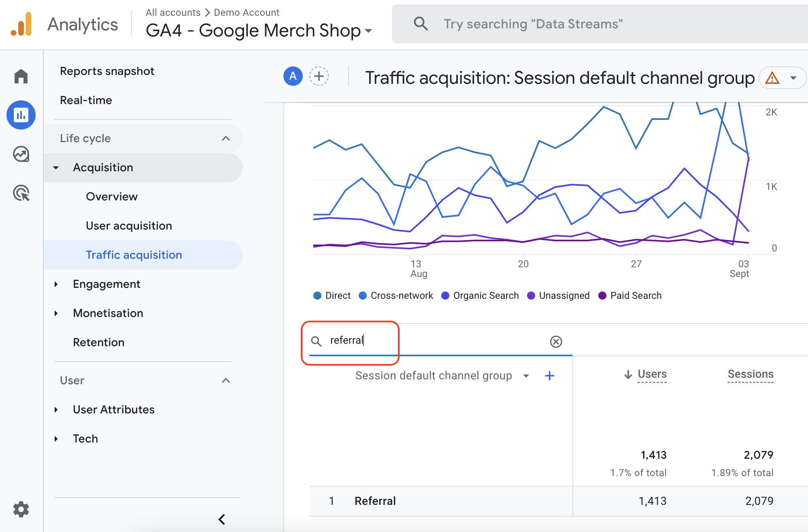The image size is (808, 532).
Task: Click the 13 Aug chart axis label
Action: pos(419,269)
